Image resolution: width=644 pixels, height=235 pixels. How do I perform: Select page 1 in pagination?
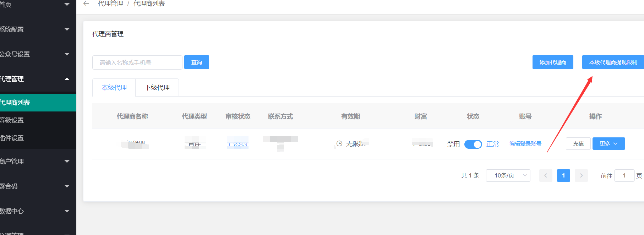[563, 175]
